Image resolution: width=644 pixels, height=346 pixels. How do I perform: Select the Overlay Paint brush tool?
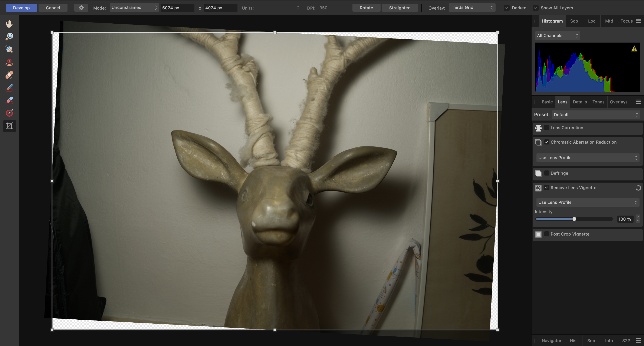9,88
